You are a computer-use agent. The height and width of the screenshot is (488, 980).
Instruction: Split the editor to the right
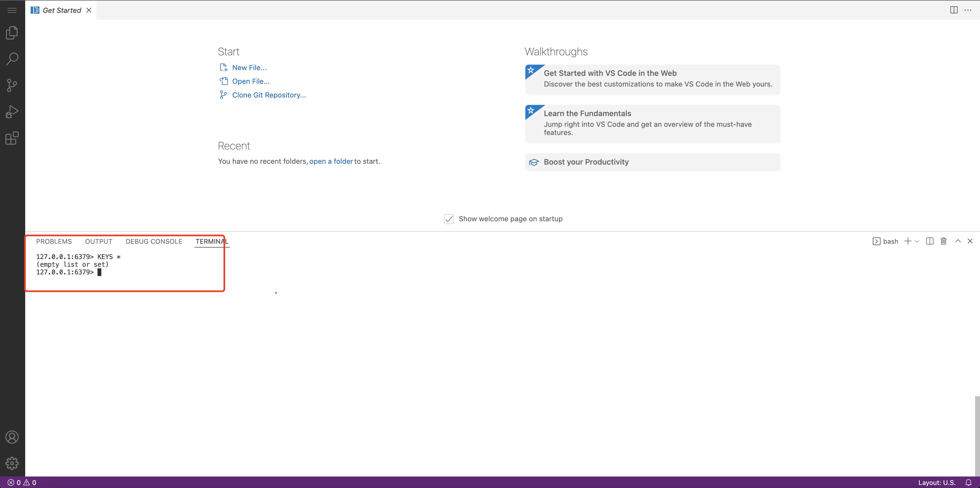click(x=954, y=10)
